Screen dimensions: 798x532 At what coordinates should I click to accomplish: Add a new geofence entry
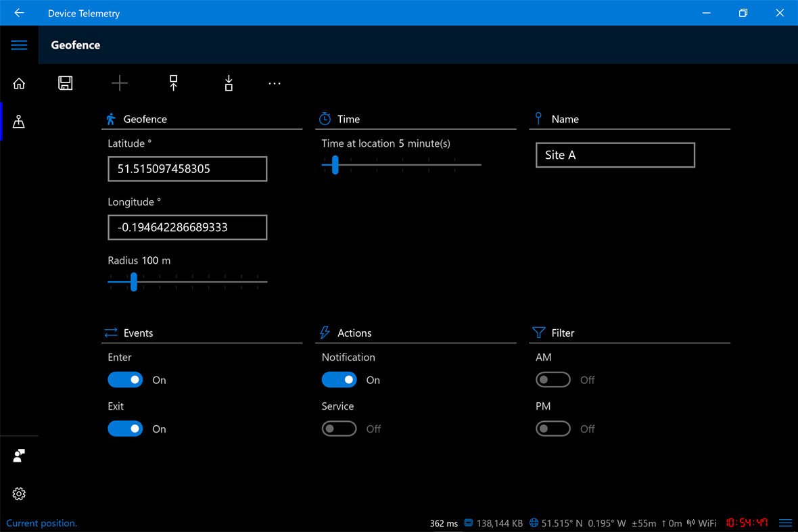coord(119,82)
